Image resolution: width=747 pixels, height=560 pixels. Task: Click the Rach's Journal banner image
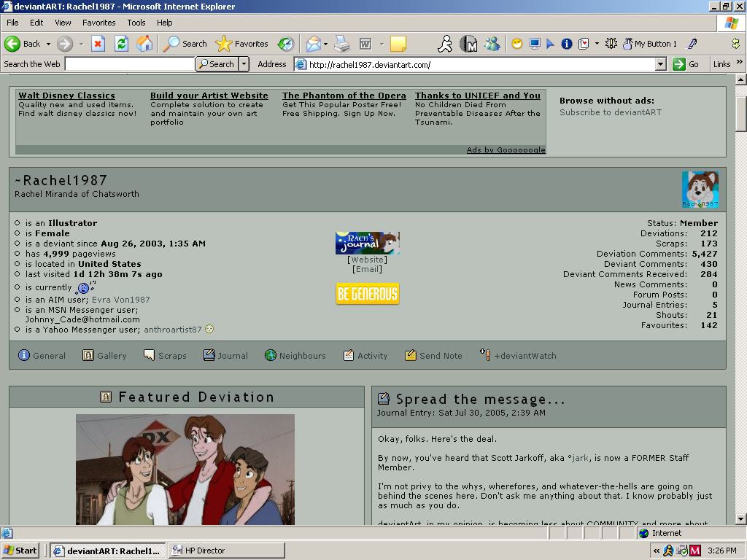click(368, 243)
